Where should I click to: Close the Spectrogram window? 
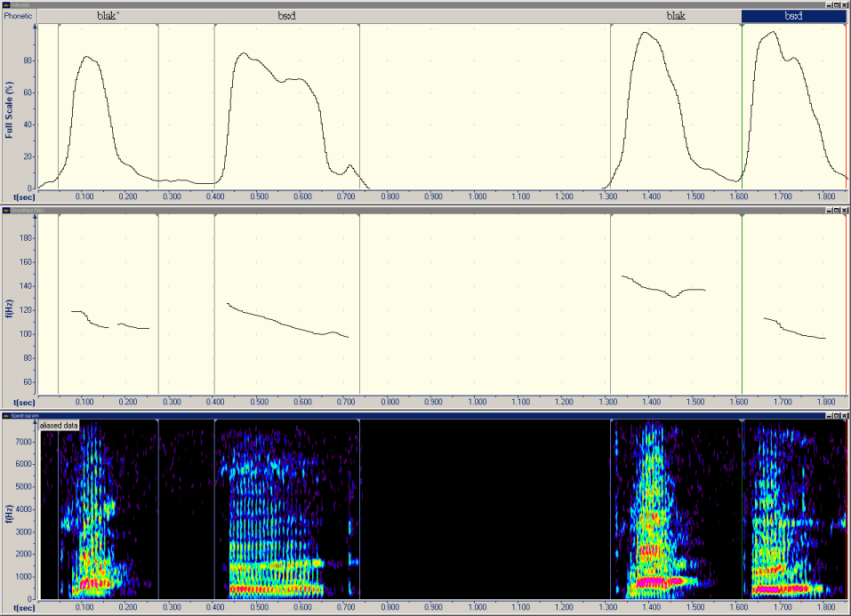pyautogui.click(x=845, y=414)
